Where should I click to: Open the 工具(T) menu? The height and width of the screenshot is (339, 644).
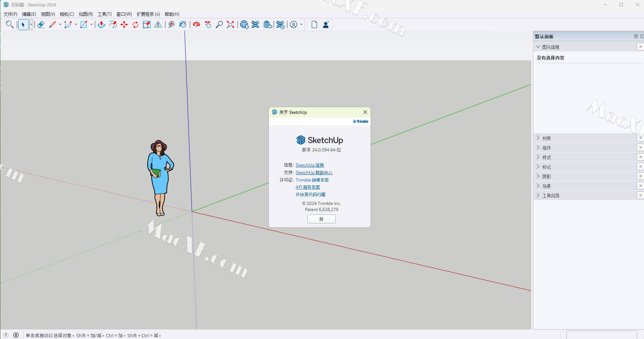tap(105, 14)
